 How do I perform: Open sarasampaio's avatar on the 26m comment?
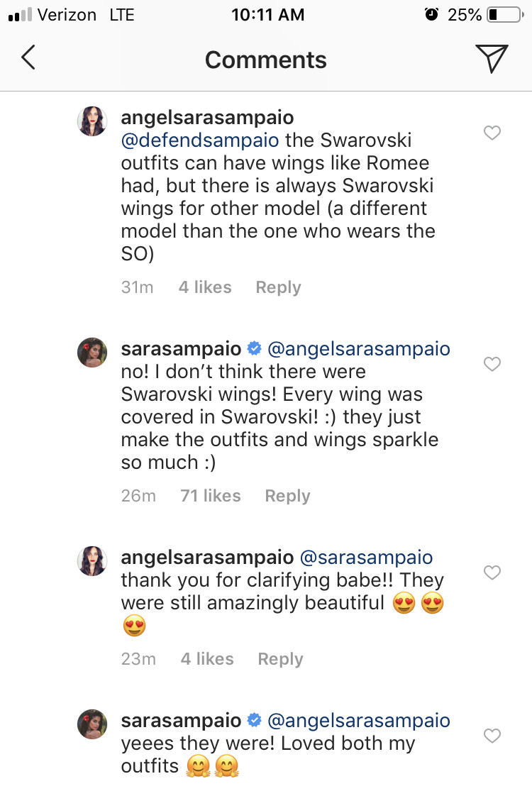pos(92,353)
